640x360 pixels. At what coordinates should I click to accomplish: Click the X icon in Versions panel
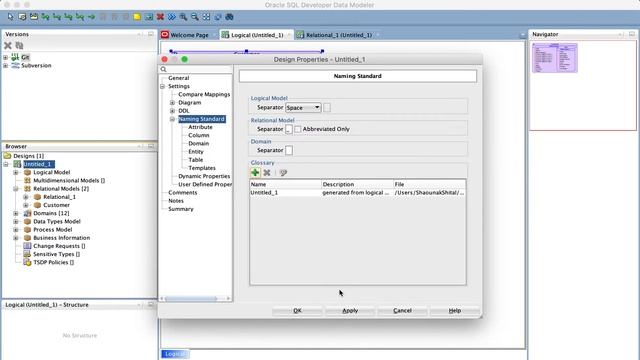8,45
